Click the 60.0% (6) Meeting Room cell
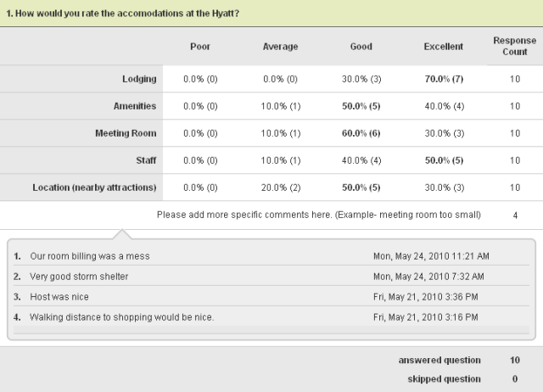The width and height of the screenshot is (543, 392). pyautogui.click(x=361, y=133)
